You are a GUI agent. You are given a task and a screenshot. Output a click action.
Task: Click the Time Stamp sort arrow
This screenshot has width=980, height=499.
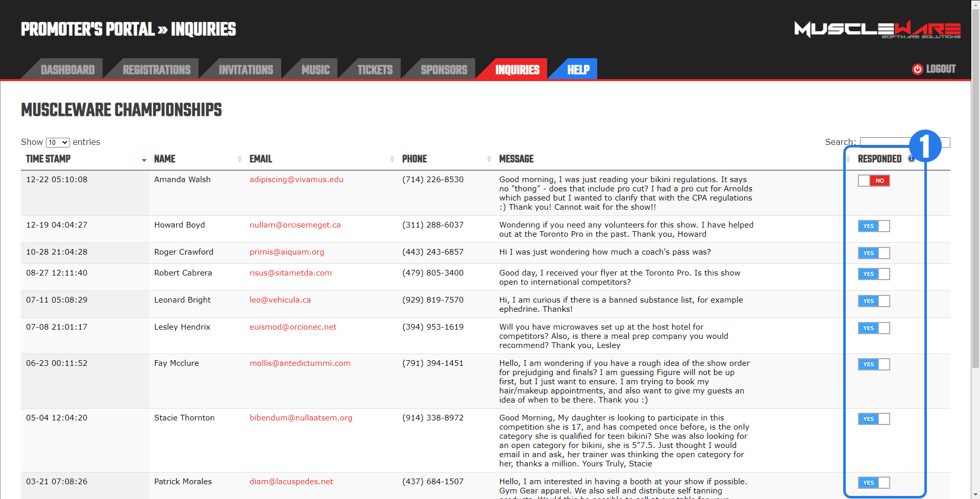pyautogui.click(x=144, y=160)
